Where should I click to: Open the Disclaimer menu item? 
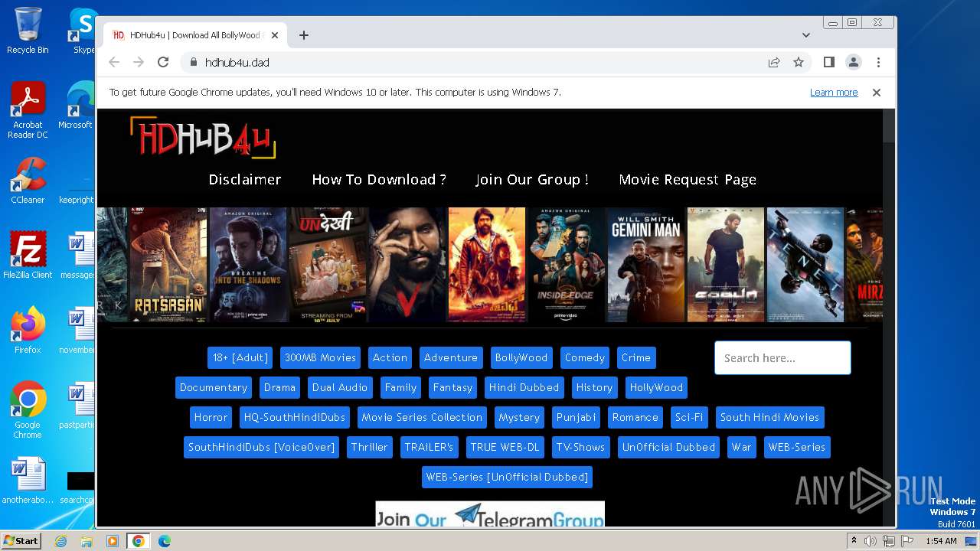[x=245, y=180]
